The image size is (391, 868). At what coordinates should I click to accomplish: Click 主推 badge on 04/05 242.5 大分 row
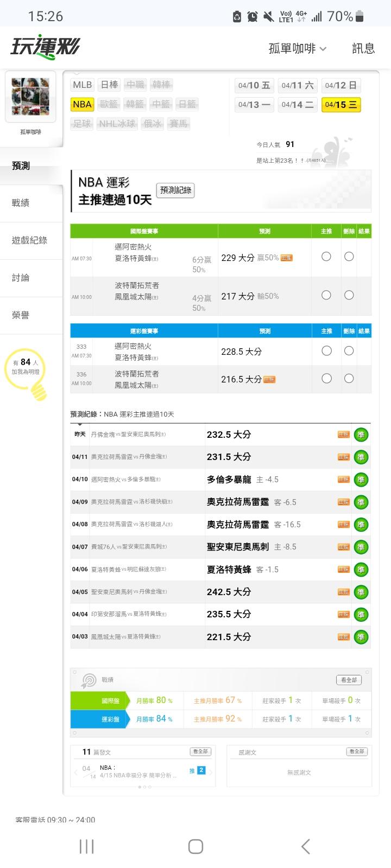344,592
